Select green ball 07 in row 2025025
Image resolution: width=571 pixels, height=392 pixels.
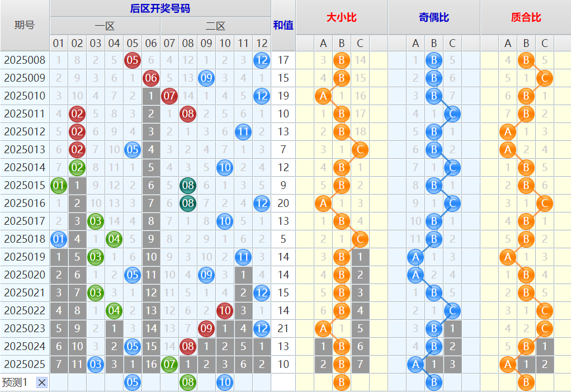tap(169, 365)
